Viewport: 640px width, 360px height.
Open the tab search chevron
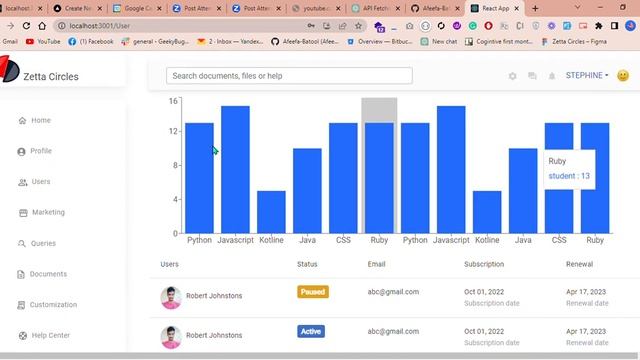577,7
